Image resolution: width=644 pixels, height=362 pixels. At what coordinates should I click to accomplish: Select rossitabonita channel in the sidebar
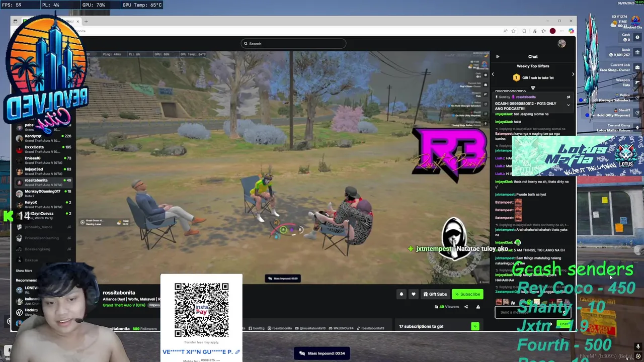click(44, 183)
